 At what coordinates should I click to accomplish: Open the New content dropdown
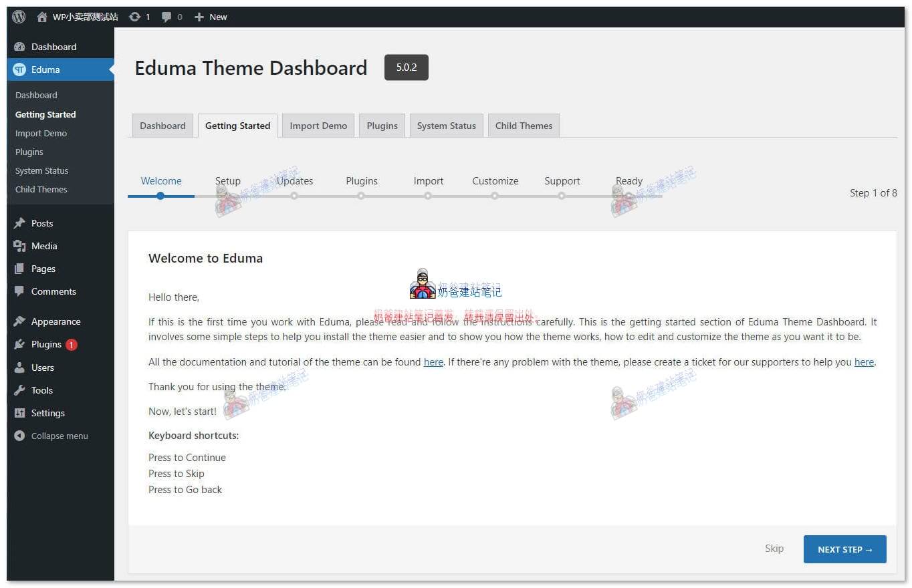click(x=211, y=17)
